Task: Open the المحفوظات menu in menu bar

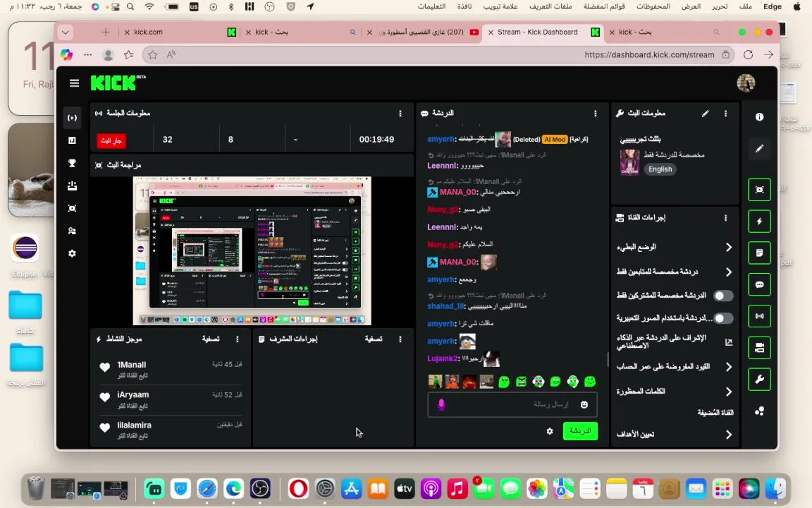Action: [x=653, y=6]
